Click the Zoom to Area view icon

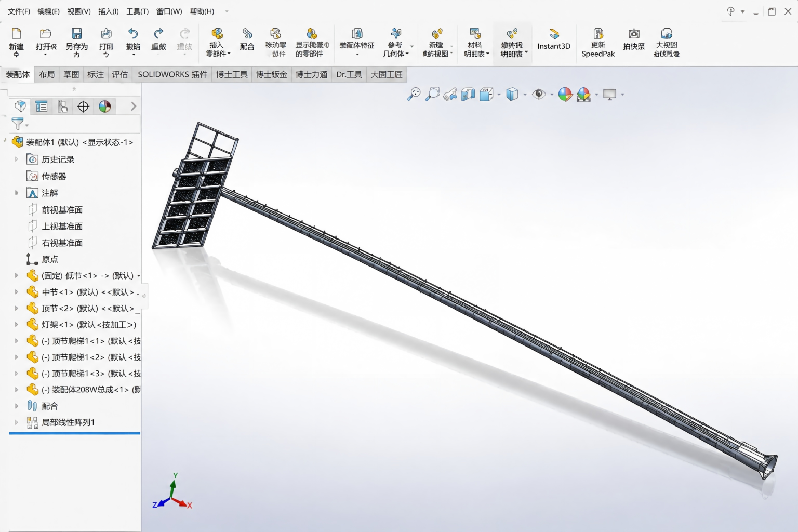coord(432,94)
